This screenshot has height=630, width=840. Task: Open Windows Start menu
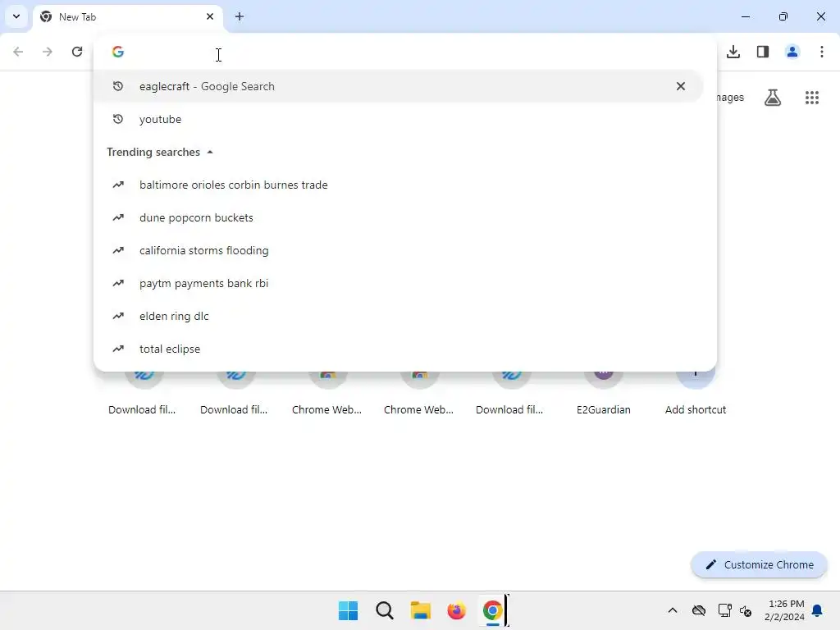[x=348, y=610]
